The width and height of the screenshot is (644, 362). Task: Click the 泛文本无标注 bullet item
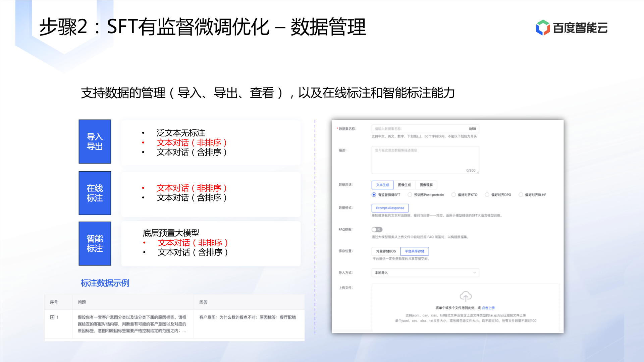pos(181,133)
